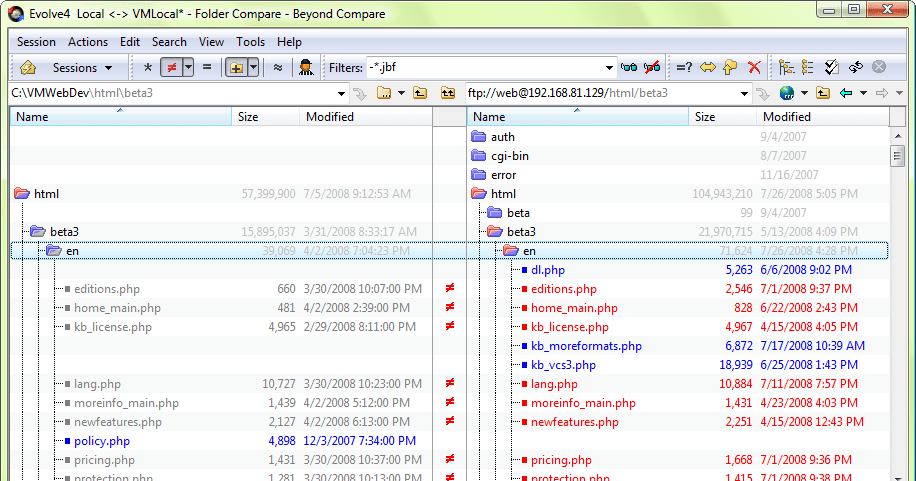Click the referee Rules icon
Image resolution: width=916 pixels, height=481 pixels.
(306, 68)
